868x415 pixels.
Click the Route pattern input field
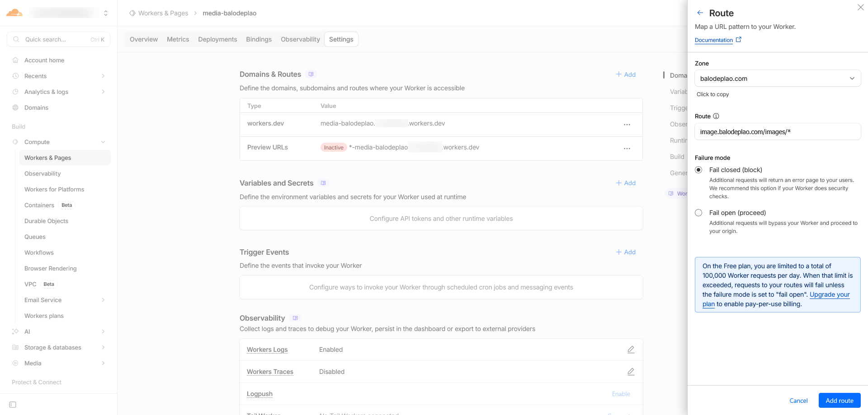point(777,132)
